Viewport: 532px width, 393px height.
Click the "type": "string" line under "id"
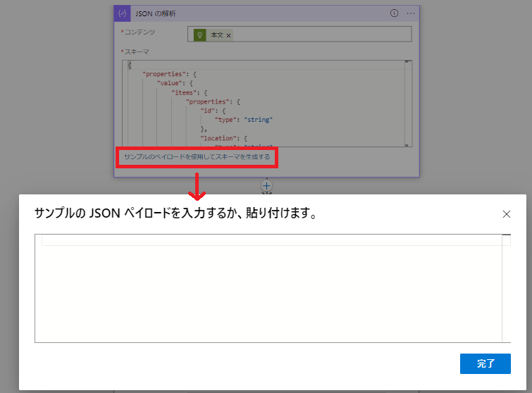point(244,120)
